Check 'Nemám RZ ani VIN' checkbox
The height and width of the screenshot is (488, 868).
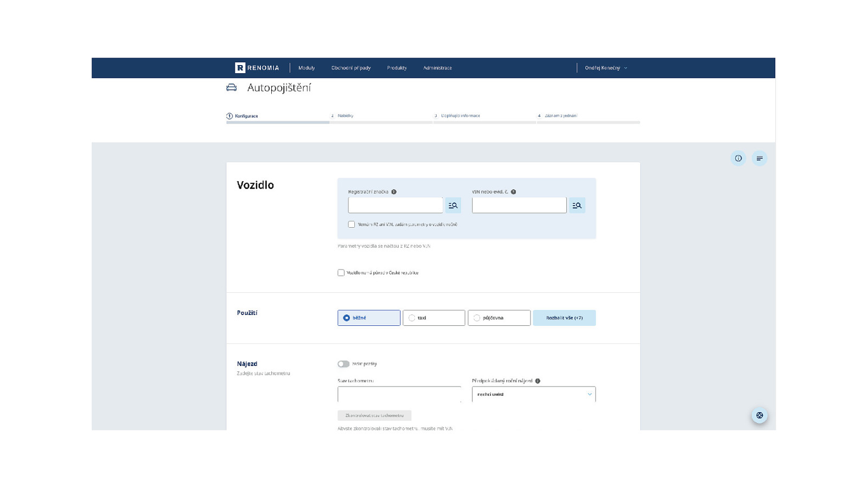tap(352, 224)
